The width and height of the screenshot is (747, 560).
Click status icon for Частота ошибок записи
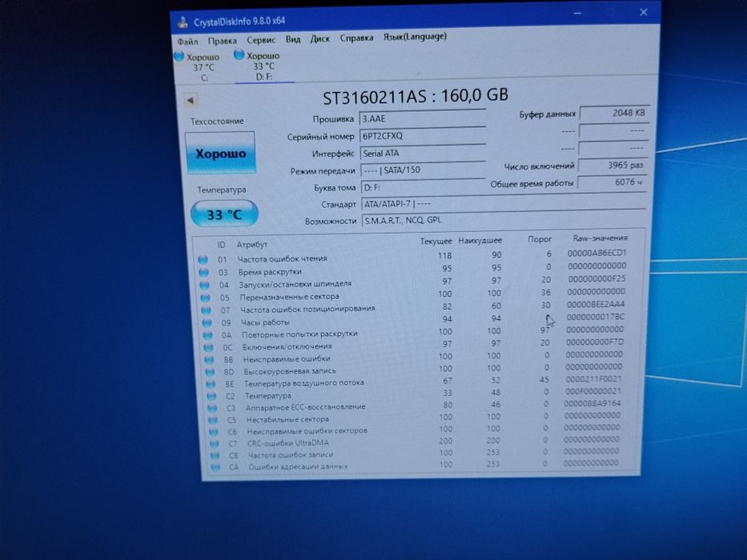[x=215, y=456]
